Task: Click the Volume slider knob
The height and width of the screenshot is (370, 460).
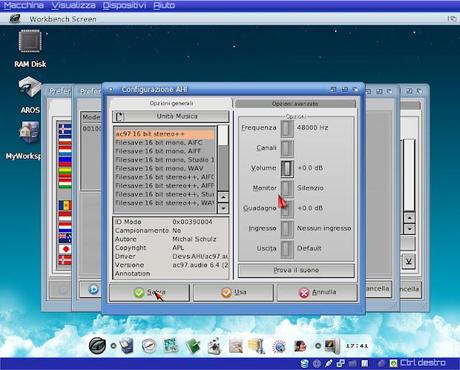Action: tap(287, 168)
